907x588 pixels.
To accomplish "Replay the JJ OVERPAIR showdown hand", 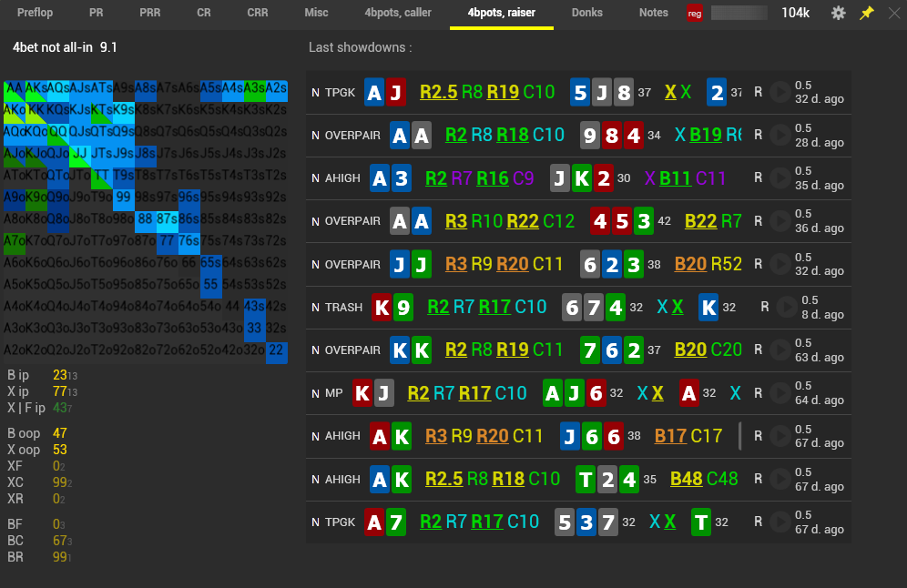I will tap(780, 265).
